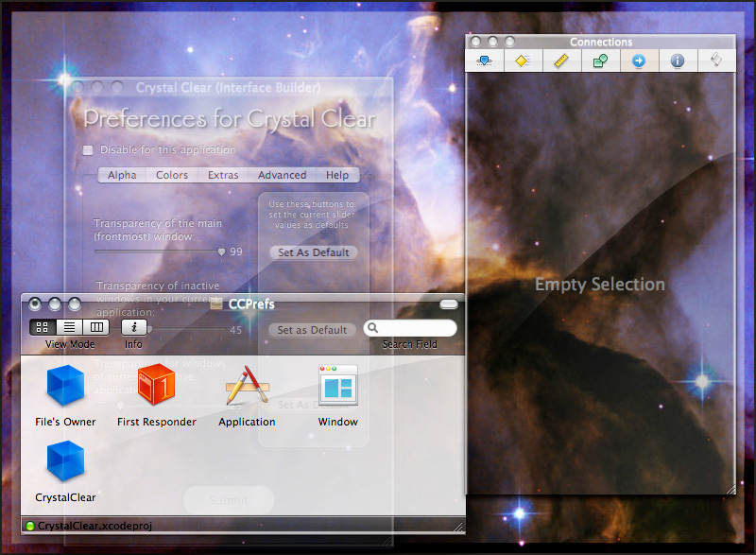Screen dimensions: 756x555
Task: Open AppleScript inspector icon in Connections
Action: 716,61
